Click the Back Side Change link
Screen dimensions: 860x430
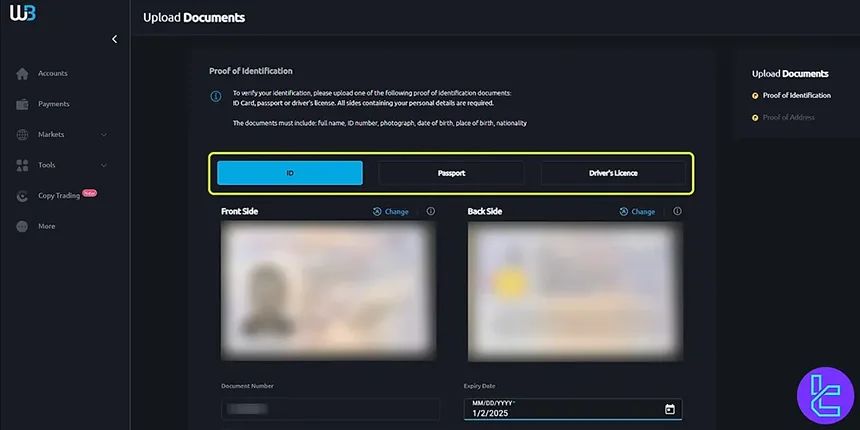coord(643,212)
